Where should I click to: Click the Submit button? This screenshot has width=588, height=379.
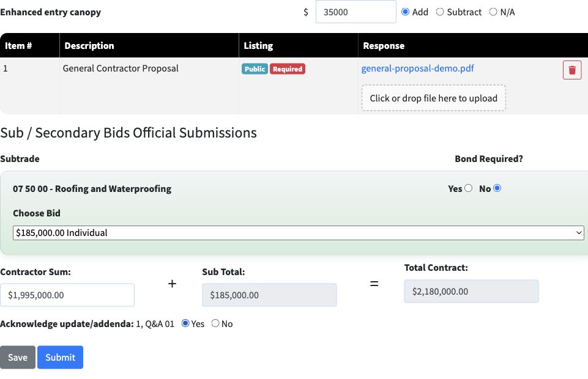tap(60, 357)
